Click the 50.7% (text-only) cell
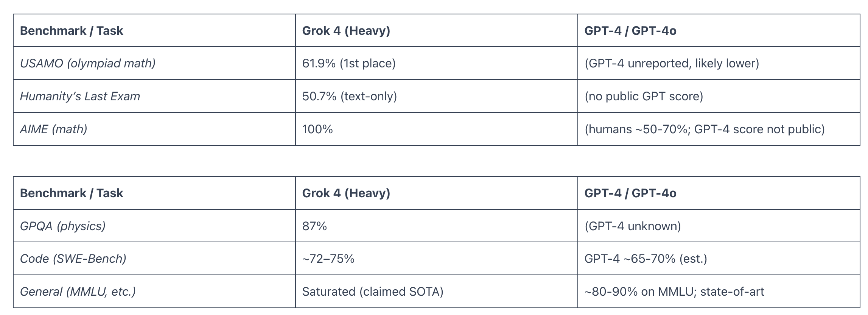The image size is (868, 315). pos(437,96)
